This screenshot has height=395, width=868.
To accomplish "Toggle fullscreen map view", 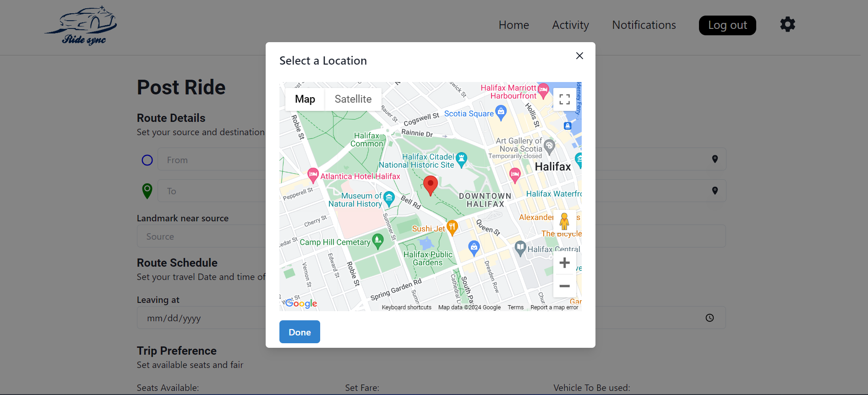I will coord(565,99).
